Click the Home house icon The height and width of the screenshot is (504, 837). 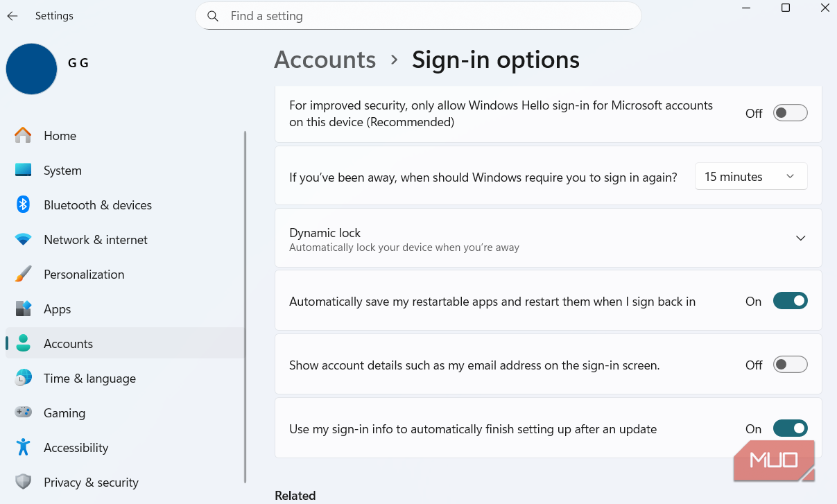point(23,136)
